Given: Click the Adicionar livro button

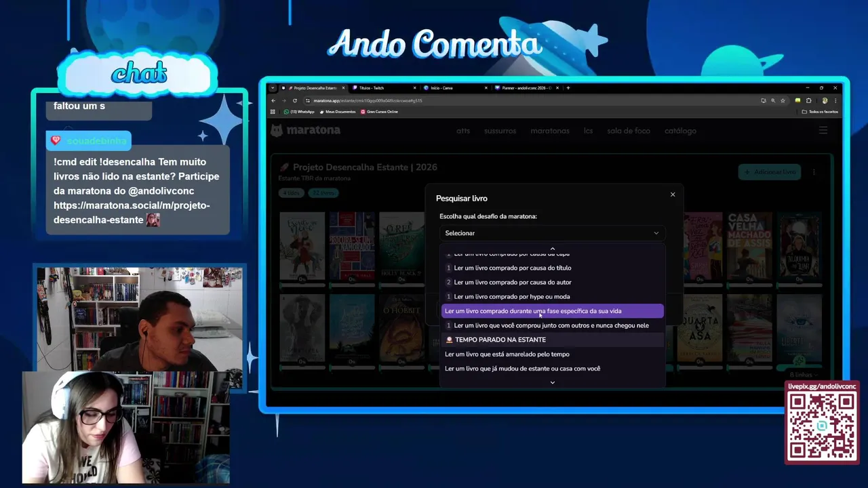Looking at the screenshot, I should [770, 172].
